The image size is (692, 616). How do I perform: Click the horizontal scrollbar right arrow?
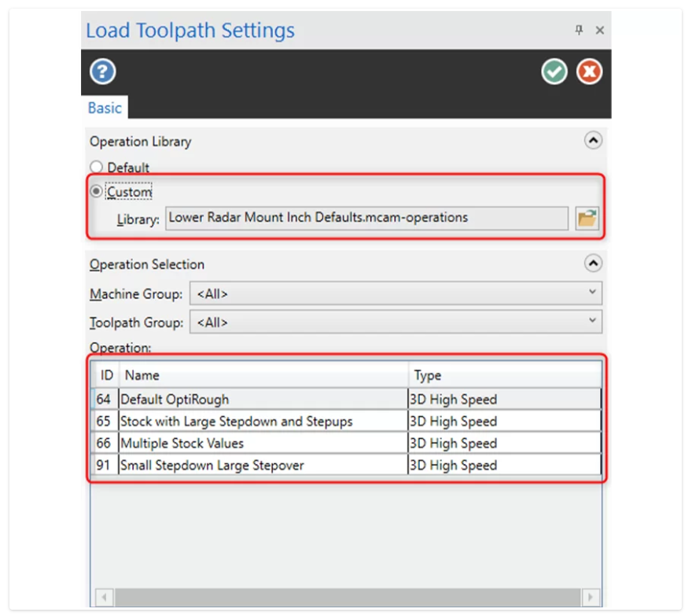[x=592, y=597]
